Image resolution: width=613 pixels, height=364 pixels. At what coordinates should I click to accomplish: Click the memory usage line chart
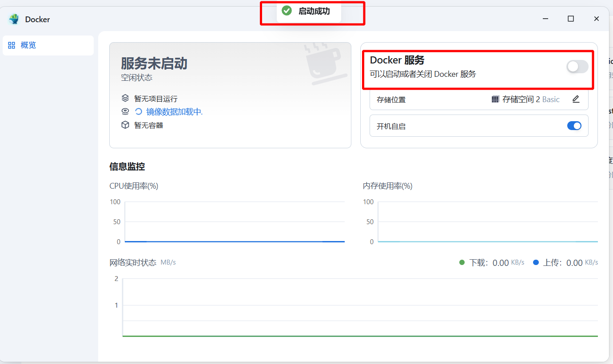487,222
